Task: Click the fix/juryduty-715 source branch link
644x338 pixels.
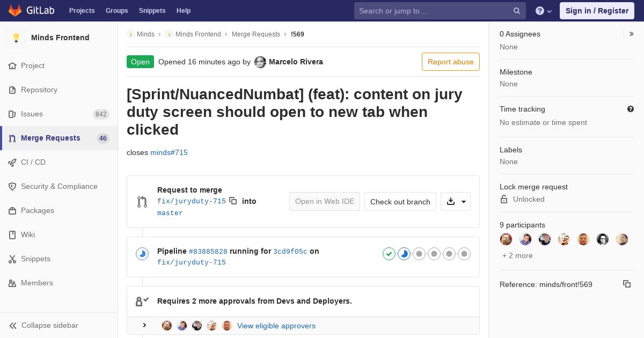Action: point(192,201)
